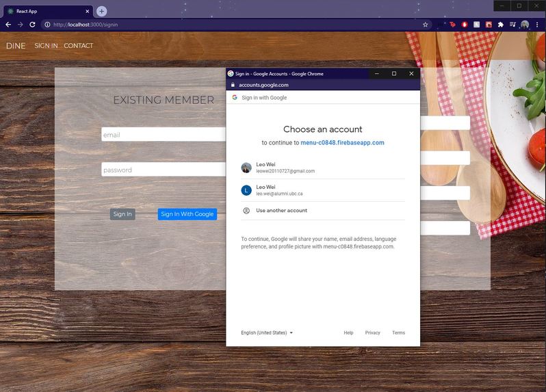Select the React App browser tab
Image resolution: width=546 pixels, height=392 pixels.
48,11
